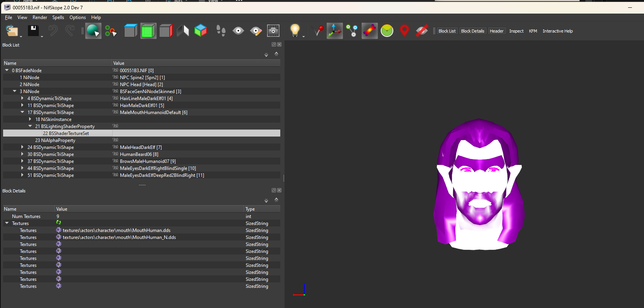Toggle the Inspect dock button
644x308 pixels.
tap(516, 31)
